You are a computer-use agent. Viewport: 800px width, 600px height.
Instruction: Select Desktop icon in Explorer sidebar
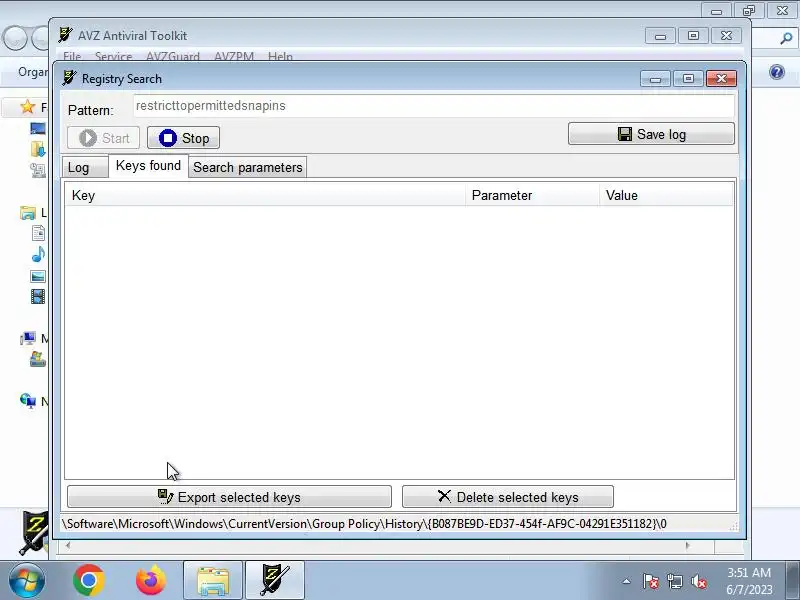(x=38, y=128)
